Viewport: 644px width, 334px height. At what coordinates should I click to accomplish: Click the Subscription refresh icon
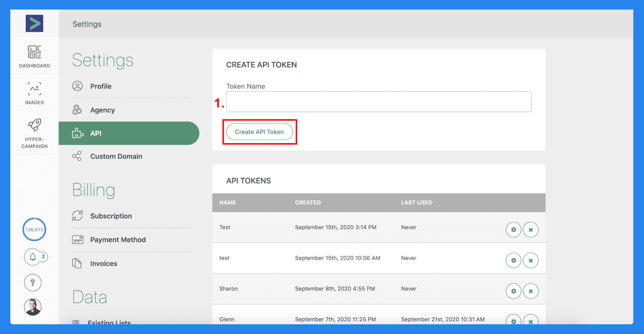pyautogui.click(x=77, y=216)
